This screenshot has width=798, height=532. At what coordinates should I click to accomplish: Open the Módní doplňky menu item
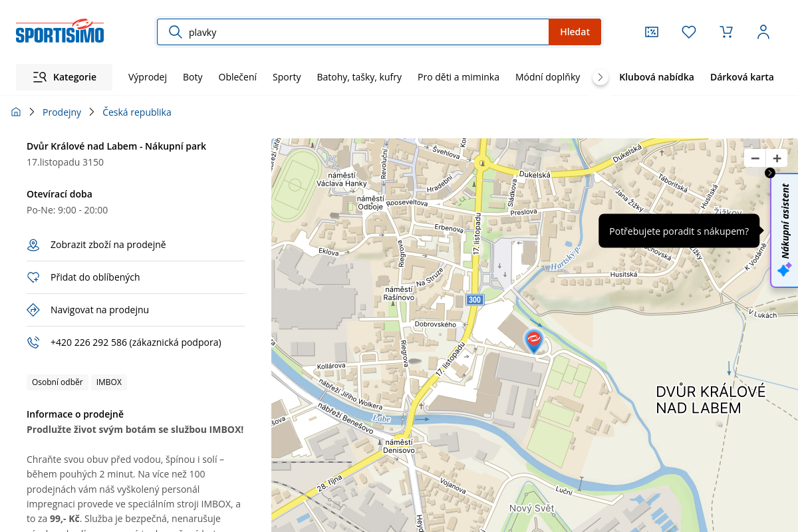pyautogui.click(x=548, y=77)
